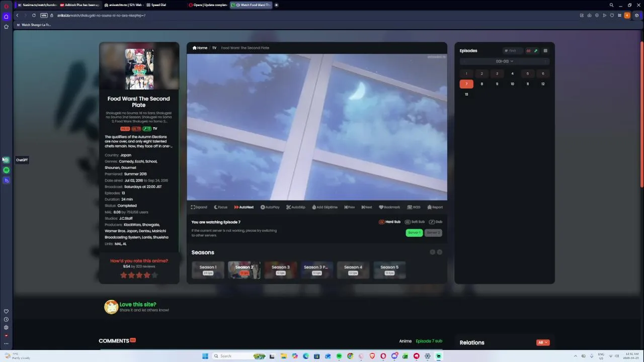644x362 pixels.
Task: Open Opera sidebar heart bookmarks icon
Action: [x=6, y=311]
